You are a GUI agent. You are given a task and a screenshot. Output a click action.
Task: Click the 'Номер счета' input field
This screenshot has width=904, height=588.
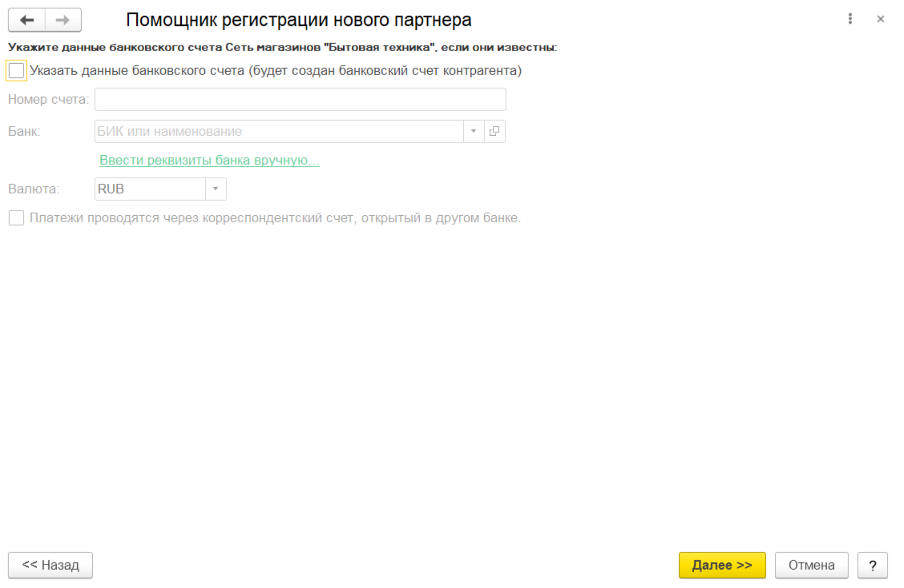(300, 99)
